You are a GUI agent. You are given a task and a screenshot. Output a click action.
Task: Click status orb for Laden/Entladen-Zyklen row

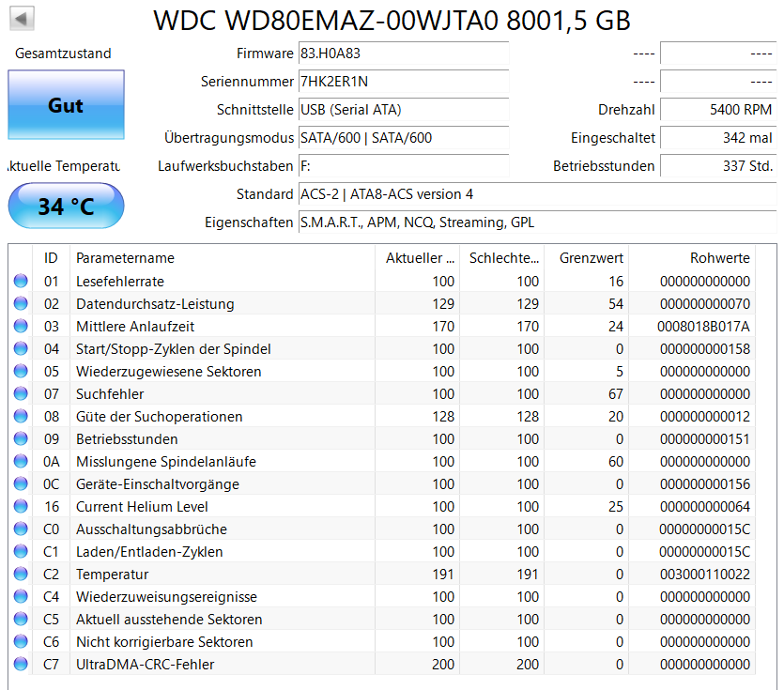click(x=21, y=551)
